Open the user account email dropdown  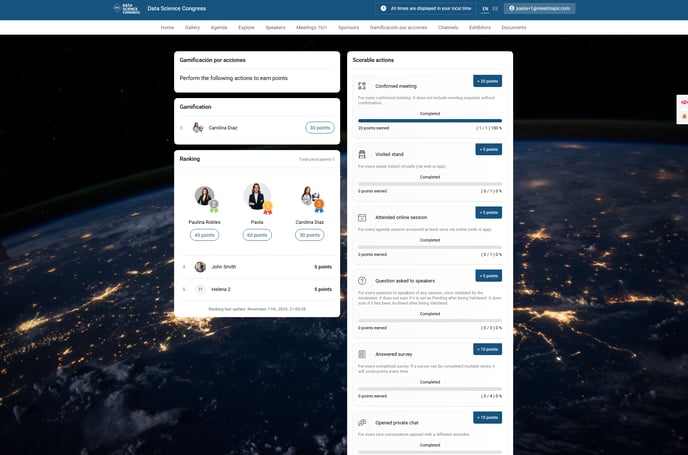coord(540,8)
